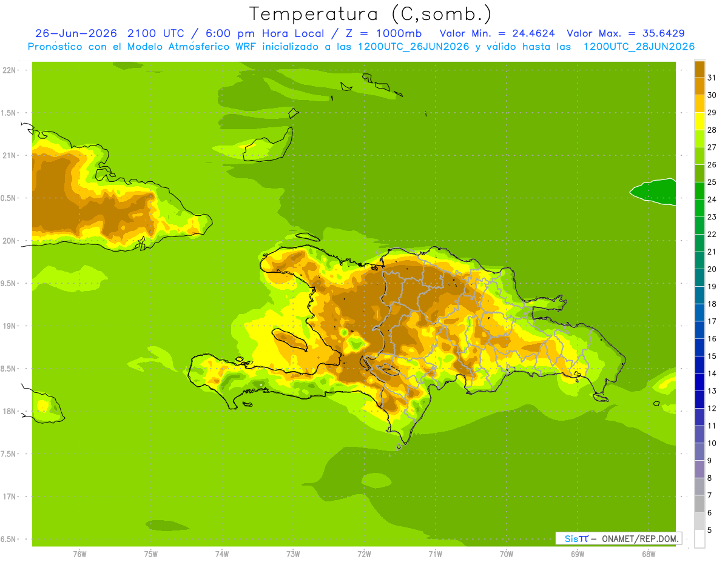Click legend swatch between 24 and 25
Image resolution: width=728 pixels, height=562 pixels.
point(699,191)
